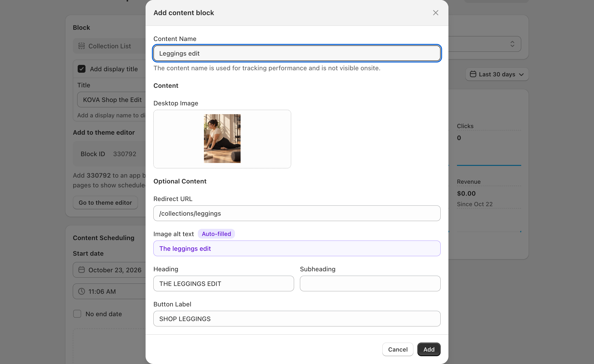The height and width of the screenshot is (364, 594).
Task: Click the calendar icon beside October 23, 2026
Action: click(x=81, y=270)
